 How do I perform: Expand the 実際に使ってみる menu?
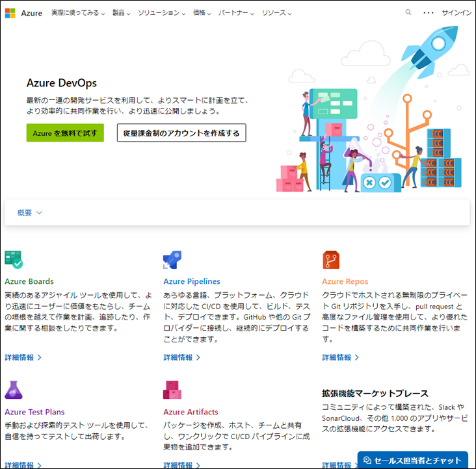tap(78, 13)
